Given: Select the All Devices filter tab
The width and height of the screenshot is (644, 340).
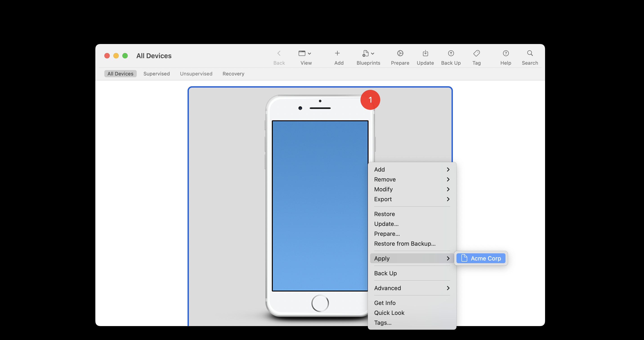Looking at the screenshot, I should [120, 74].
